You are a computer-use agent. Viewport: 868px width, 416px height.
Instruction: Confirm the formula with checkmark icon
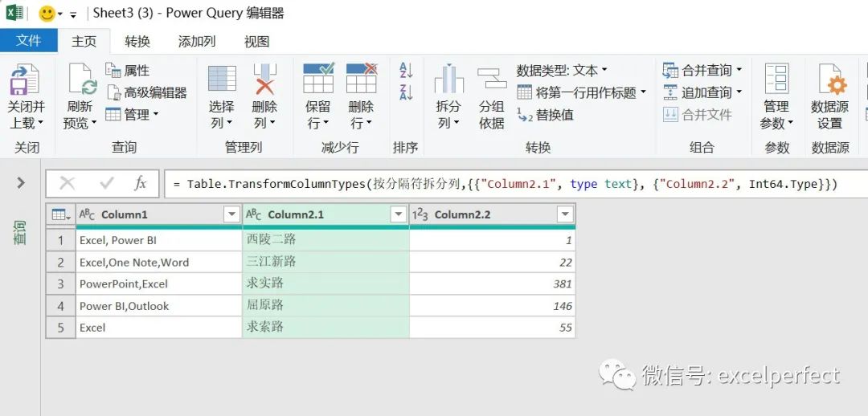[x=106, y=183]
